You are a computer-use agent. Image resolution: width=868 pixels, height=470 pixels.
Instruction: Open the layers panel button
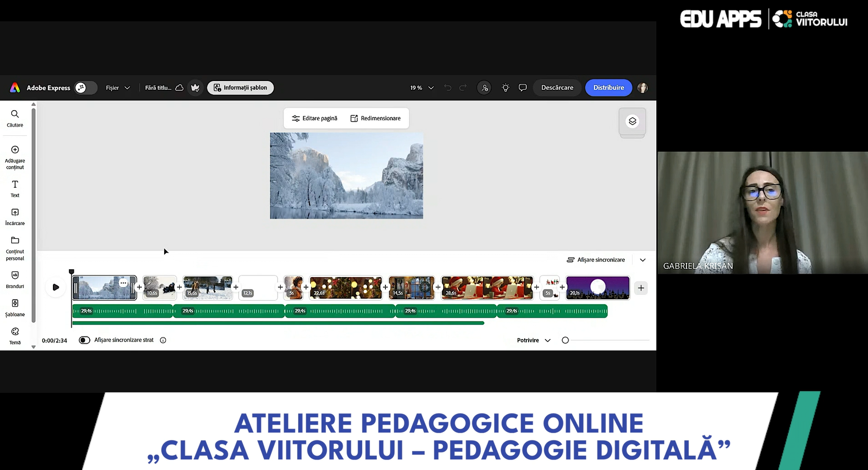[632, 121]
